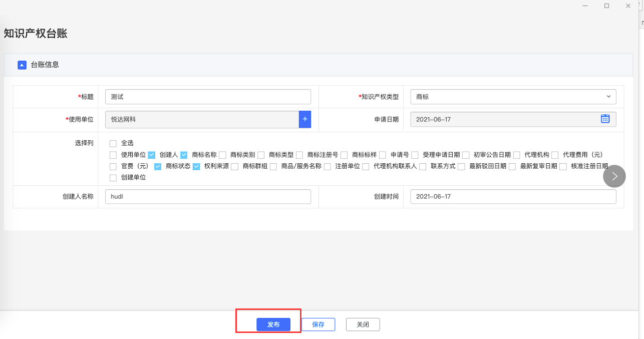This screenshot has height=339, width=644.
Task: Check the 官费（元） checkbox
Action: click(x=113, y=167)
